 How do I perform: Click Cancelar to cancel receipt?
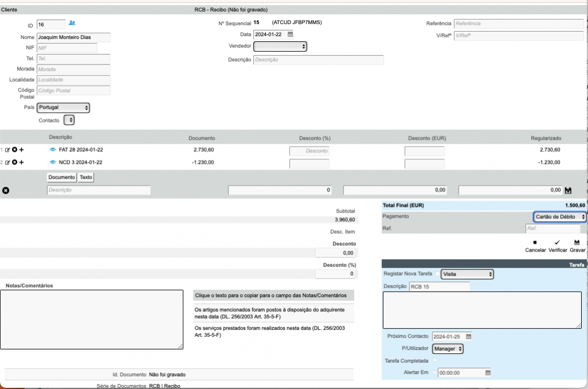pyautogui.click(x=535, y=247)
